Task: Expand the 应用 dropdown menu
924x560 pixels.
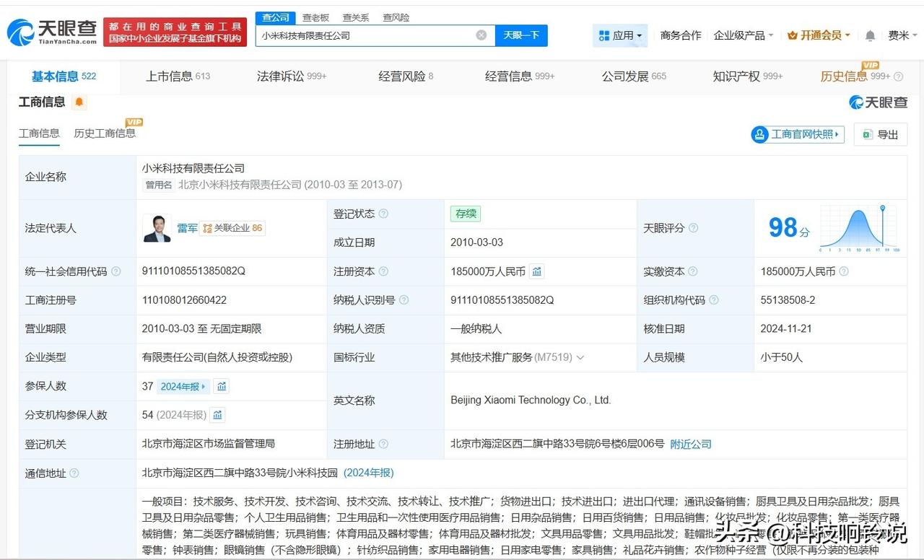Action: (x=620, y=35)
